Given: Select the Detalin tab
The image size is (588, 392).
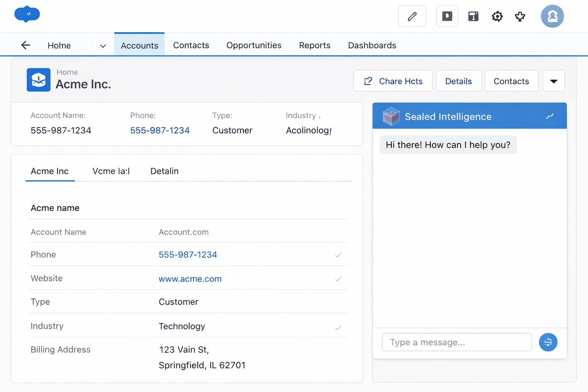Looking at the screenshot, I should tap(164, 171).
